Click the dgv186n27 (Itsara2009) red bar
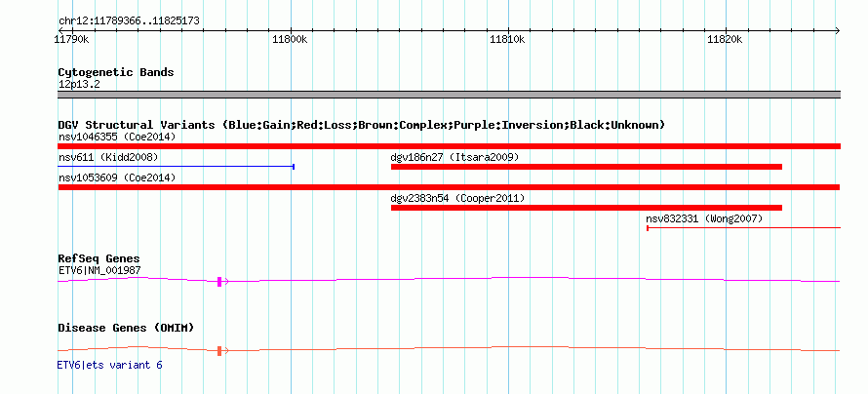 tap(586, 167)
